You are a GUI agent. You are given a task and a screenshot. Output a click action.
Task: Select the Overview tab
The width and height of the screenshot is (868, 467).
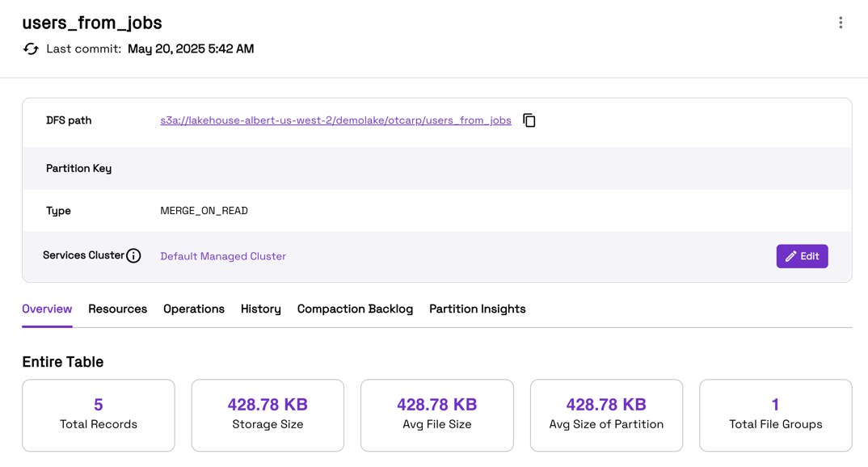point(47,309)
